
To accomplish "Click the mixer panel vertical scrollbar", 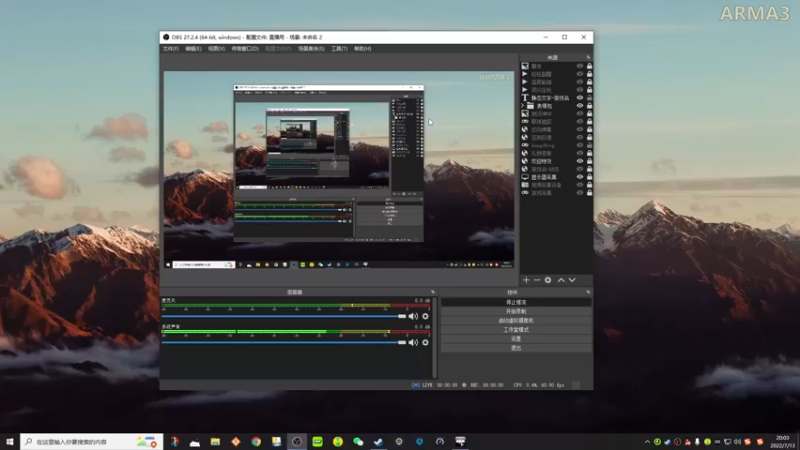I will click(x=435, y=337).
